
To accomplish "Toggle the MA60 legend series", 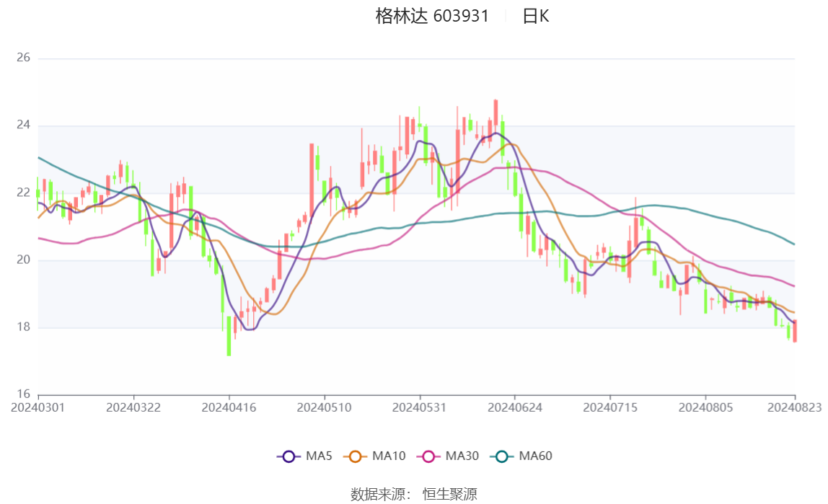I will pyautogui.click(x=521, y=456).
